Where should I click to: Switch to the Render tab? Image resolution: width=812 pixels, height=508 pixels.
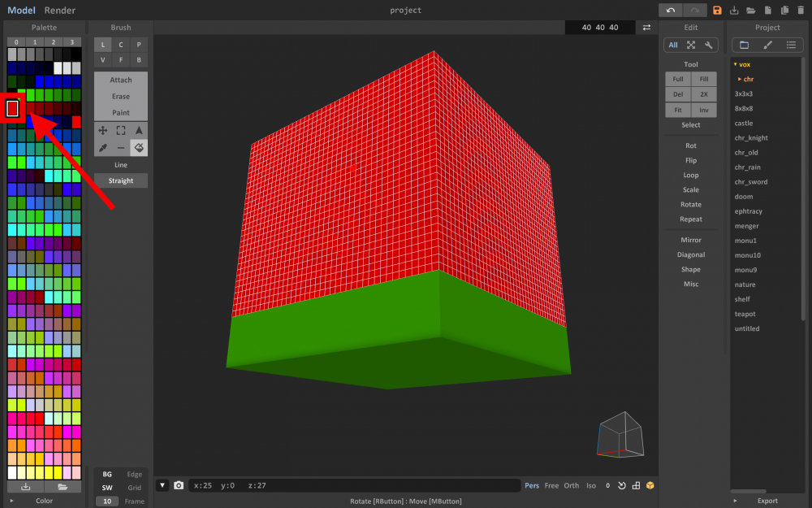point(59,10)
